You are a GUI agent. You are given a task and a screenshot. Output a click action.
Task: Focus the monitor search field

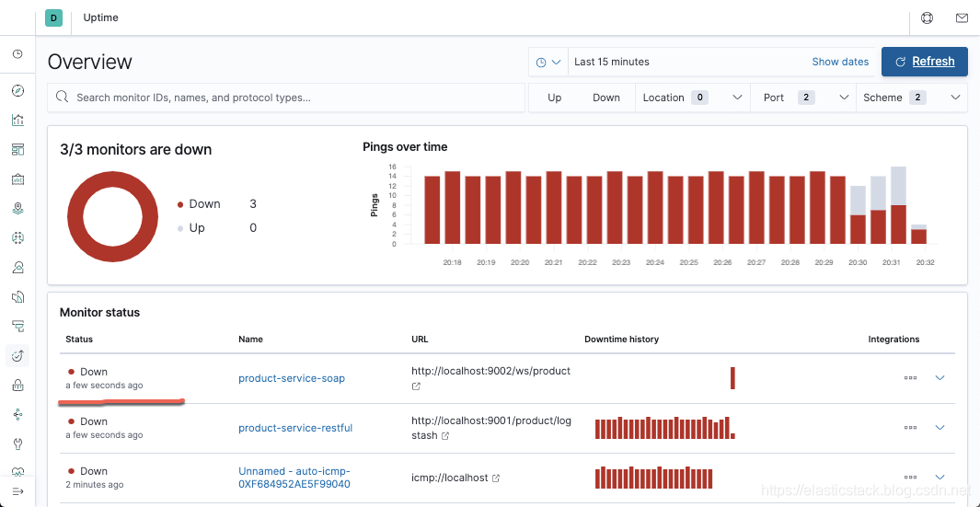click(x=286, y=98)
